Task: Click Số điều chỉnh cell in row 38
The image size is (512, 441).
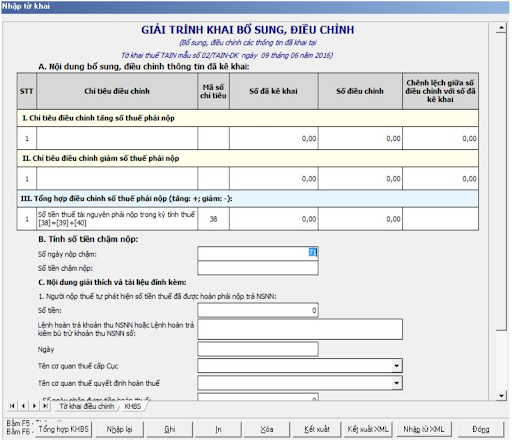Action: pos(360,219)
